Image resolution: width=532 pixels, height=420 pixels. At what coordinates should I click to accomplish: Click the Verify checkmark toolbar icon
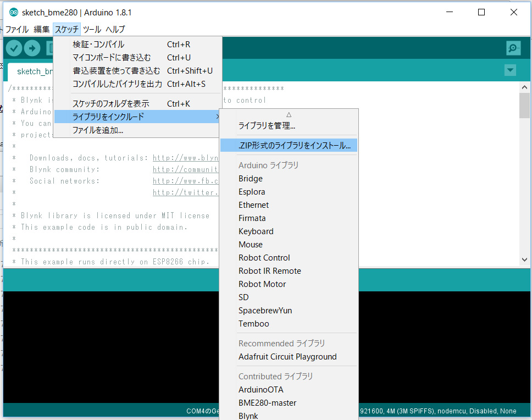click(x=14, y=48)
